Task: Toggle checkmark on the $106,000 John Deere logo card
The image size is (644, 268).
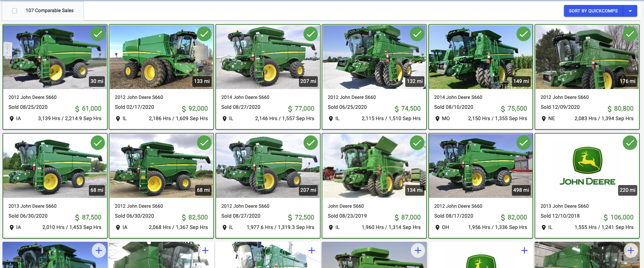Action: pos(630,143)
